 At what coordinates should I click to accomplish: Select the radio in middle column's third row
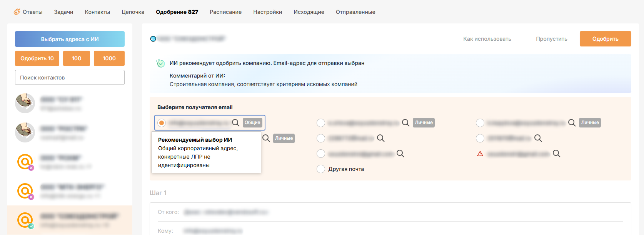pyautogui.click(x=321, y=154)
